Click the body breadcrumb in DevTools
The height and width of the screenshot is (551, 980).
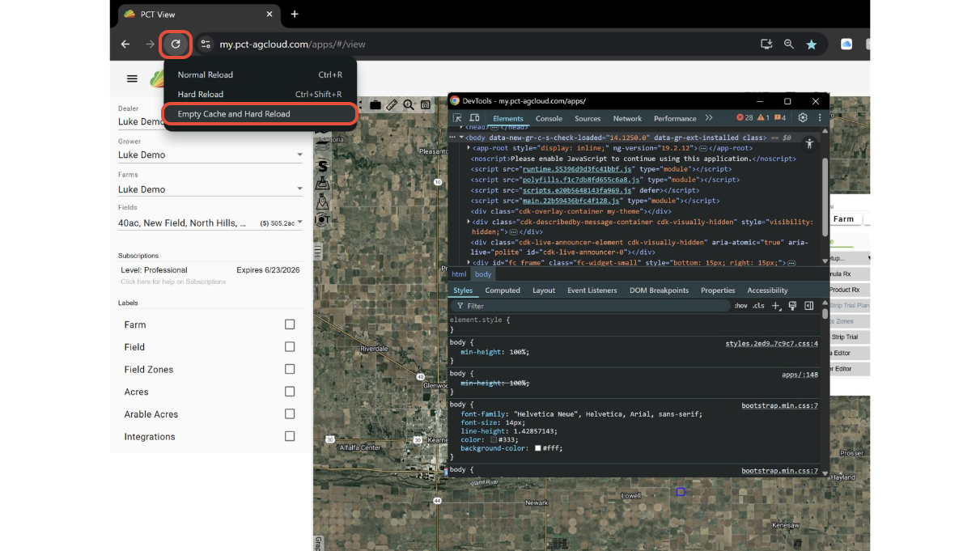coord(483,274)
